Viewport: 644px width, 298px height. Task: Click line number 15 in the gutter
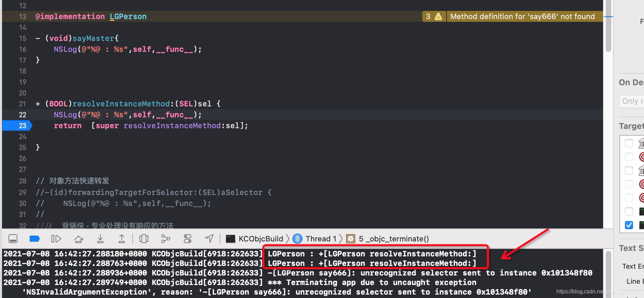[x=23, y=38]
